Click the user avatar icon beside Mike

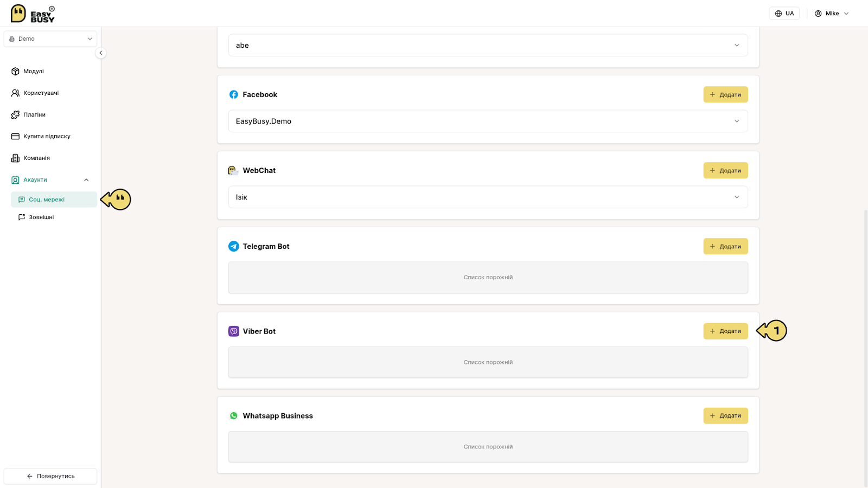point(818,14)
